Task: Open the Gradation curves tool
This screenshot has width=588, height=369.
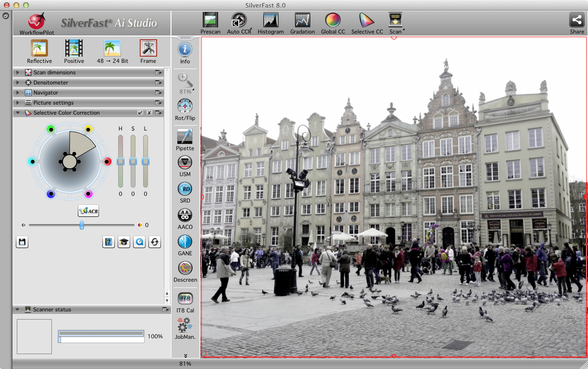Action: pyautogui.click(x=302, y=21)
